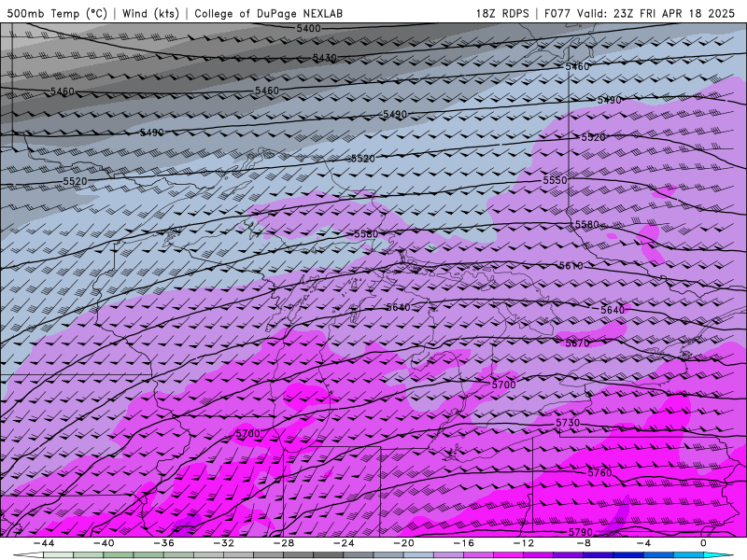Click the 'F077 Valid: 23Z FRI APR 18 2025' text
Screen dimensions: 747x560
point(640,13)
